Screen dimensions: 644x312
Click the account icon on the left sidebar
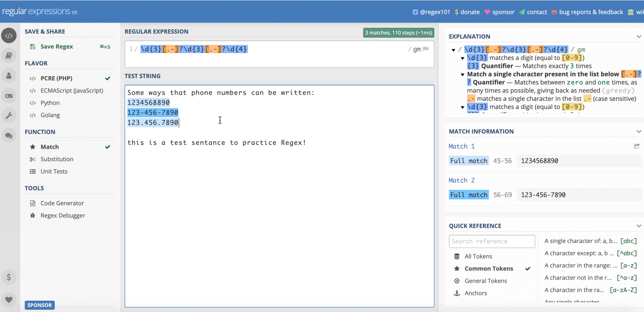coord(9,75)
